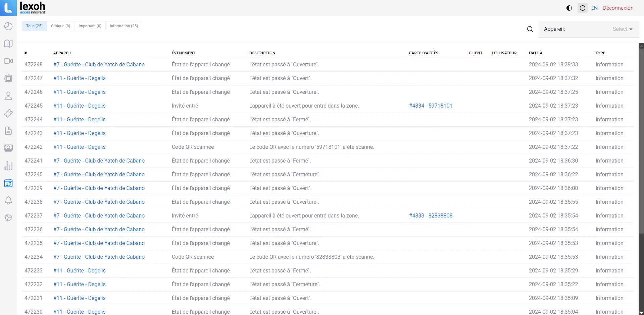Open the settings gear icon

click(8, 218)
